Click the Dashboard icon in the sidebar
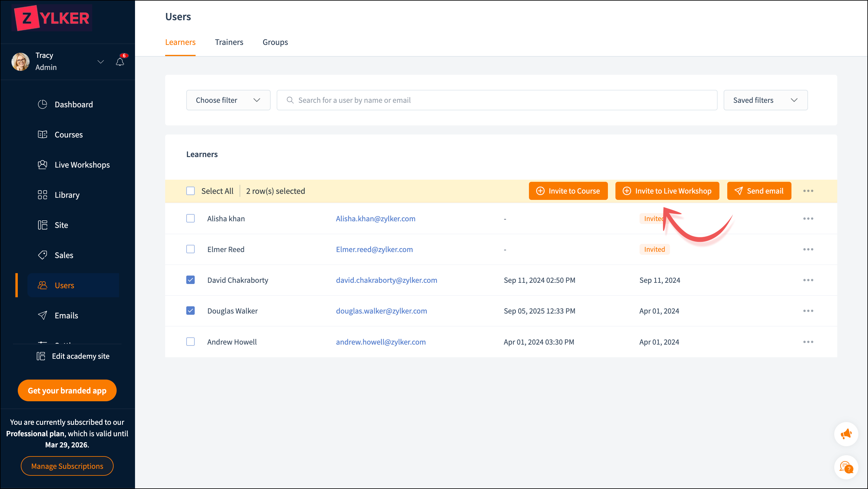 pyautogui.click(x=42, y=105)
